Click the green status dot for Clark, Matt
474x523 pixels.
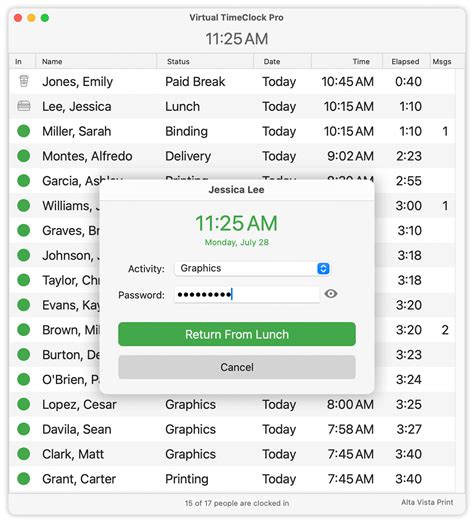click(24, 454)
